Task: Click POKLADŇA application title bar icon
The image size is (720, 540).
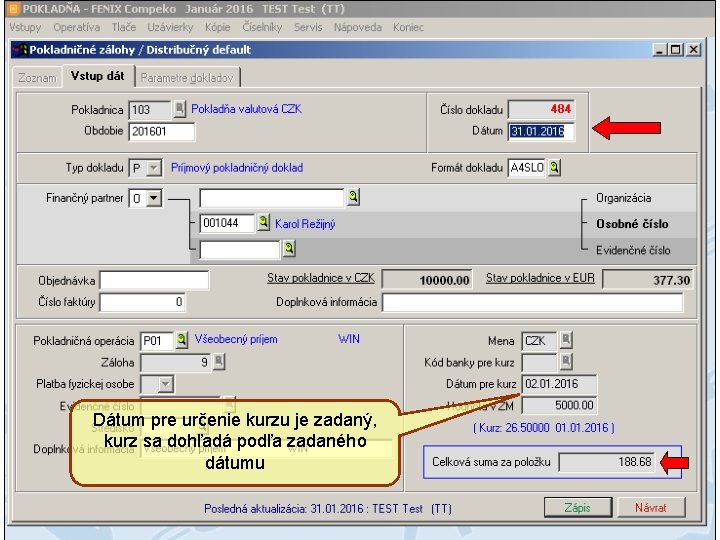Action: [x=14, y=9]
